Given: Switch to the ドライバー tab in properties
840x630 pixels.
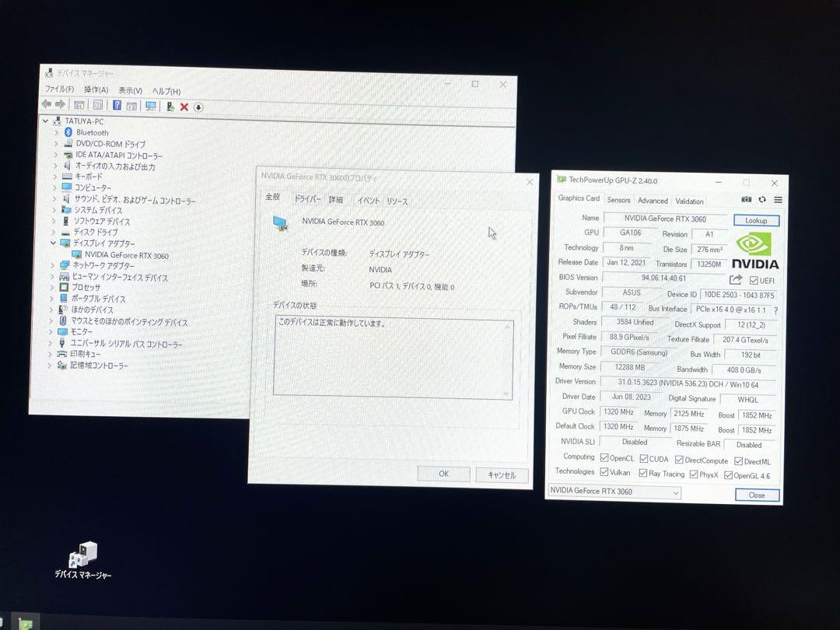Looking at the screenshot, I should pyautogui.click(x=306, y=199).
